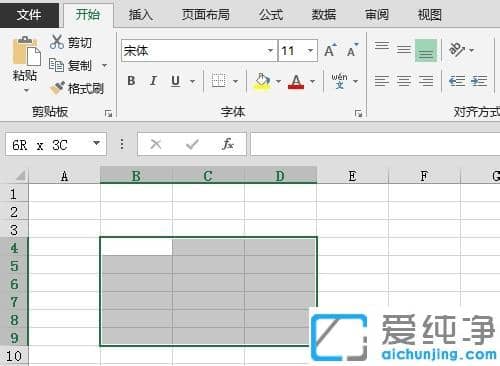This screenshot has width=500, height=366.
Task: Open the borders dropdown arrow
Action: (x=235, y=81)
